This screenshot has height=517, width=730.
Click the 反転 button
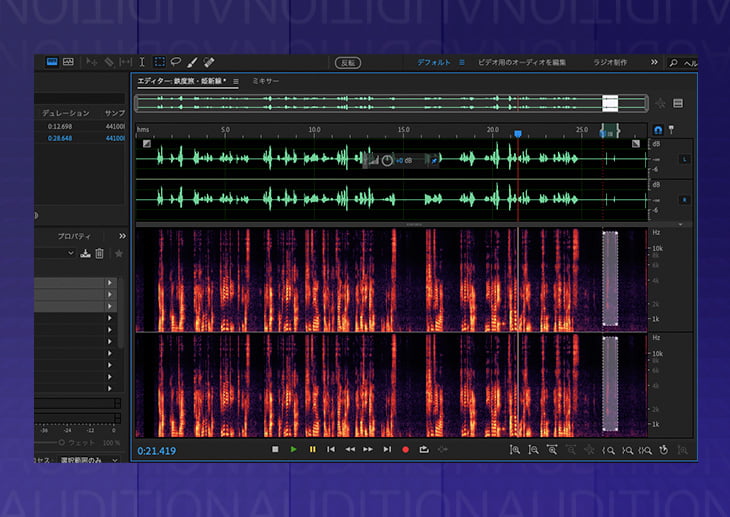pyautogui.click(x=348, y=62)
